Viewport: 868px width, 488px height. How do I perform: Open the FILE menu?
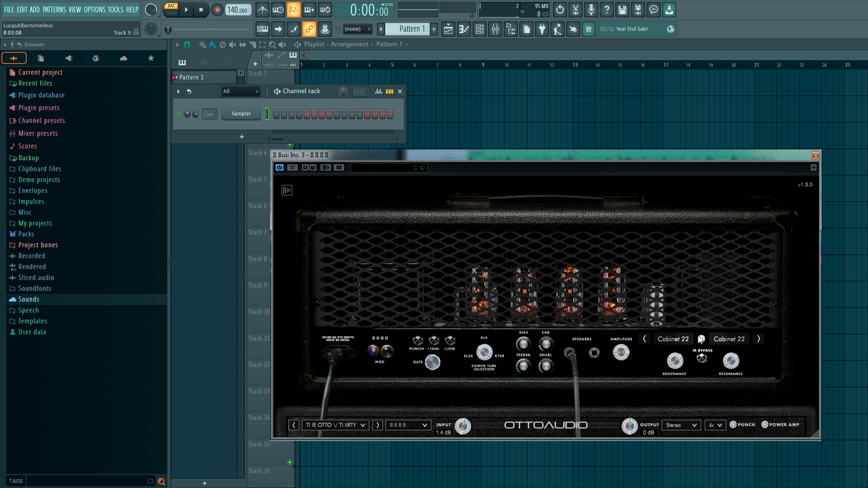9,10
